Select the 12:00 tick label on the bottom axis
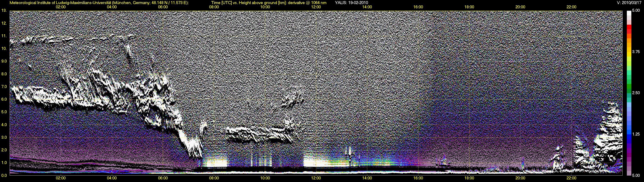This screenshot has width=644, height=182. click(316, 178)
